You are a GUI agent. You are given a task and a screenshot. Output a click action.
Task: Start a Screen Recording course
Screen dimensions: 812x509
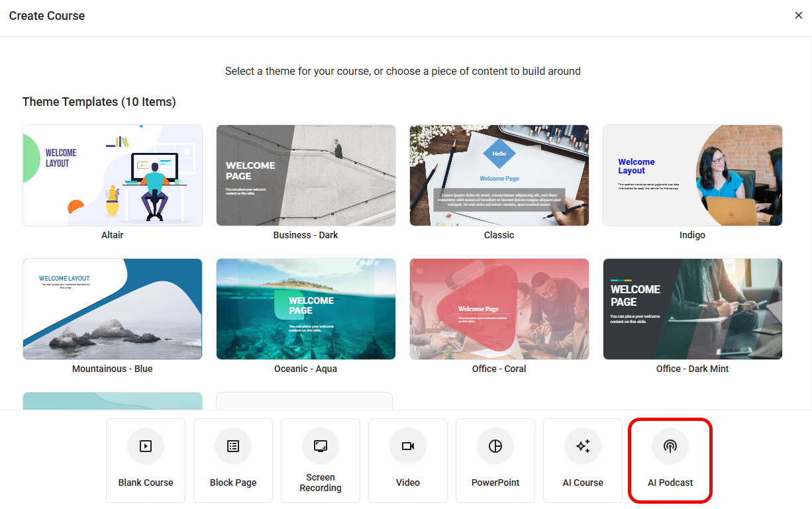pos(321,461)
